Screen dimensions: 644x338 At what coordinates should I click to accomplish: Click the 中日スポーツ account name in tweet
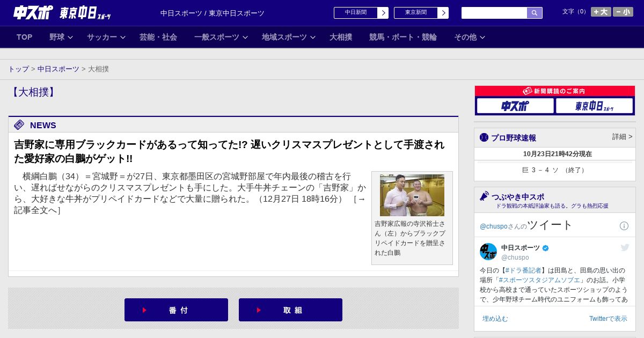(521, 248)
